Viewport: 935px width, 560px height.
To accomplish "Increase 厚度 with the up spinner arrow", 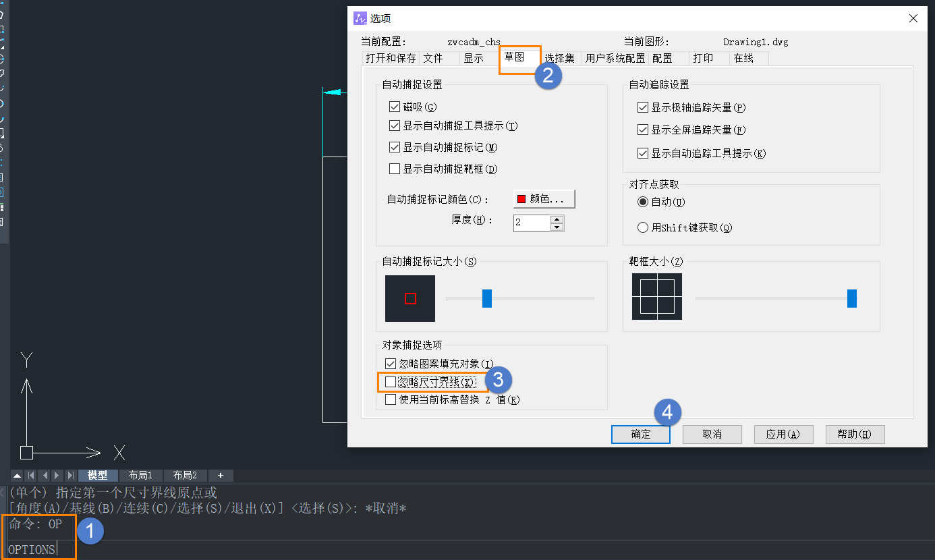I will 557,219.
